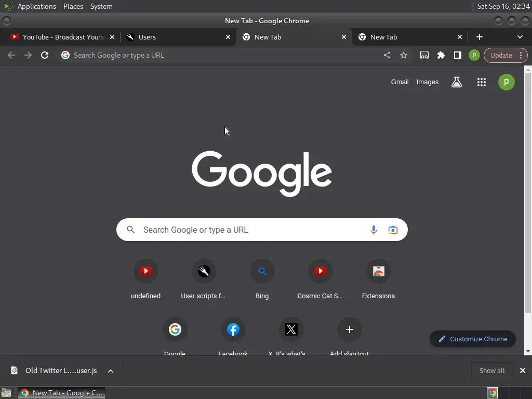Select Chrome window in the taskbar
Screen dimensions: 532x399
(61, 393)
